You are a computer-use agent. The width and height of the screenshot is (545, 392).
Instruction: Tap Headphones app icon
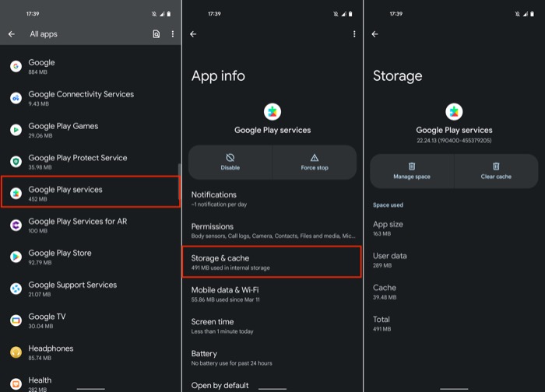click(x=16, y=352)
